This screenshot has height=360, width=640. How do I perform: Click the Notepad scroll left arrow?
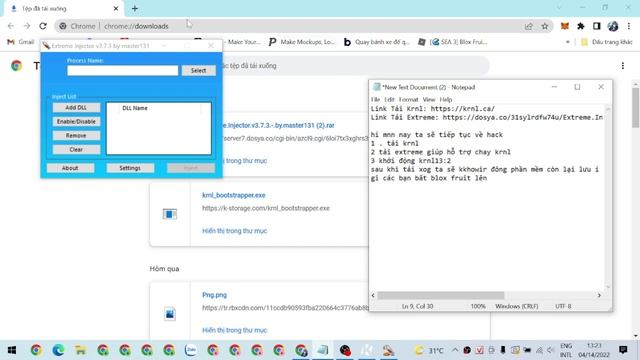click(373, 295)
